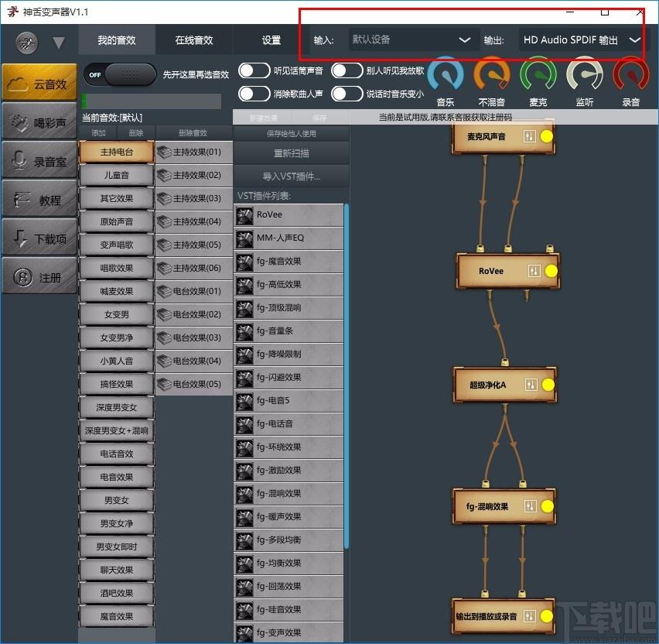Viewport: 659px width, 644px height.
Task: Open the 下载项 downloads section
Action: tap(39, 238)
